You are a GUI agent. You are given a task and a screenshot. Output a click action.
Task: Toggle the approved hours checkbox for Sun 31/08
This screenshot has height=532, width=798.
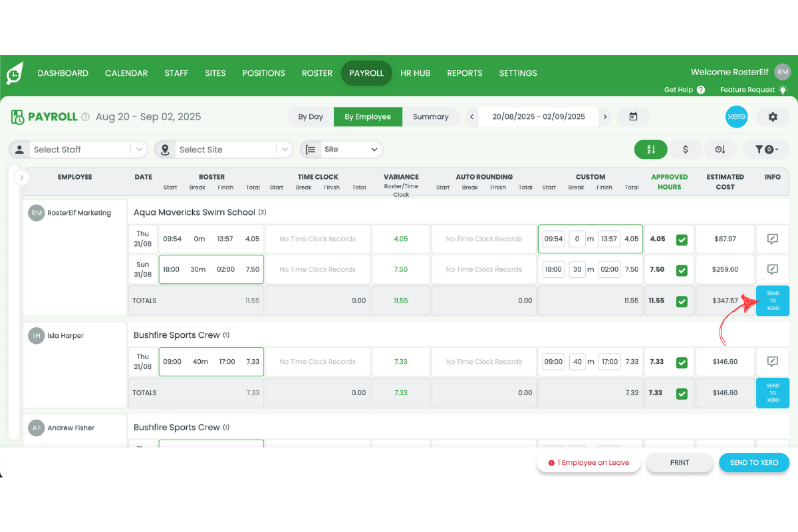coord(682,269)
